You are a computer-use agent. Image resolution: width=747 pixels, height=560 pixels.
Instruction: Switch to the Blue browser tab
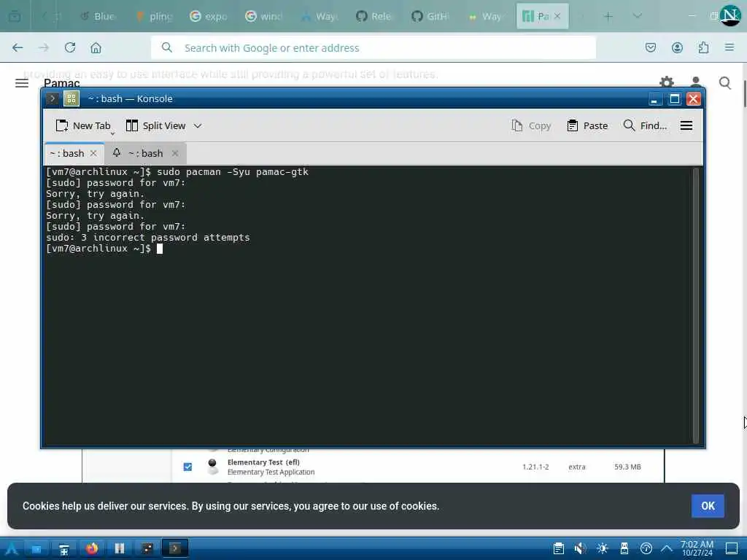click(x=98, y=16)
